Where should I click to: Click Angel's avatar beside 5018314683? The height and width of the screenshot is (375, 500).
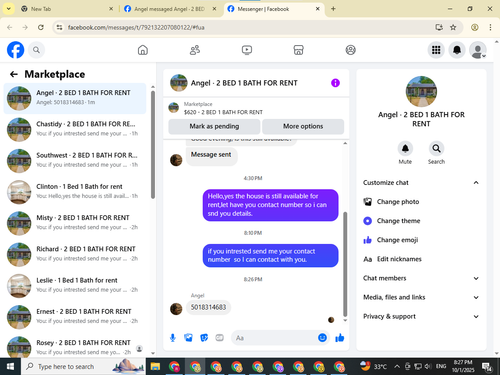(x=176, y=309)
